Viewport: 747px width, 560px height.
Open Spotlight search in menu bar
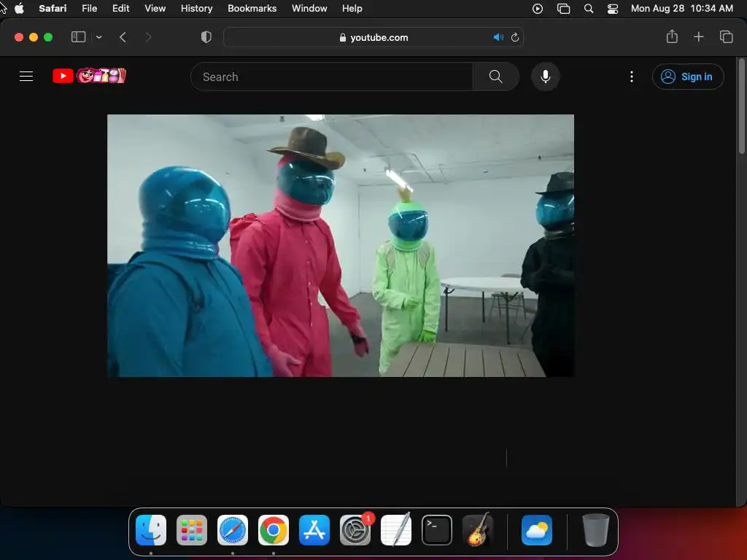click(589, 9)
